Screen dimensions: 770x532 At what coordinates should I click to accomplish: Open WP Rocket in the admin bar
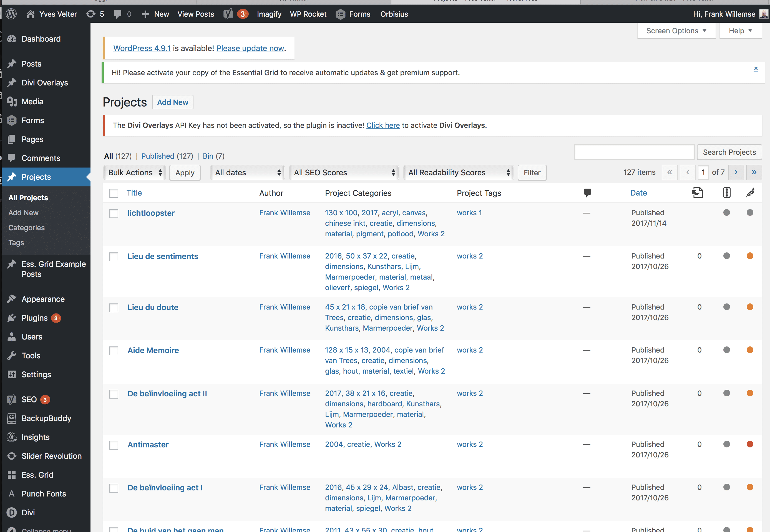308,14
